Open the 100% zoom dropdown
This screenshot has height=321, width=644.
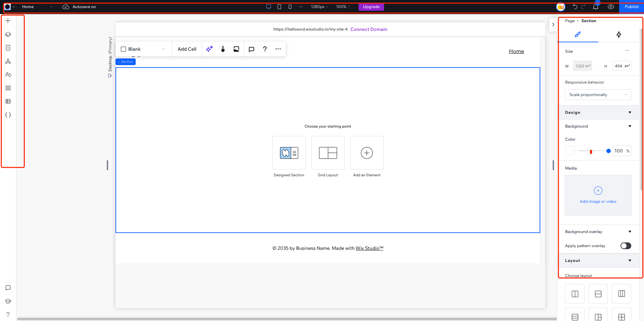pos(343,7)
